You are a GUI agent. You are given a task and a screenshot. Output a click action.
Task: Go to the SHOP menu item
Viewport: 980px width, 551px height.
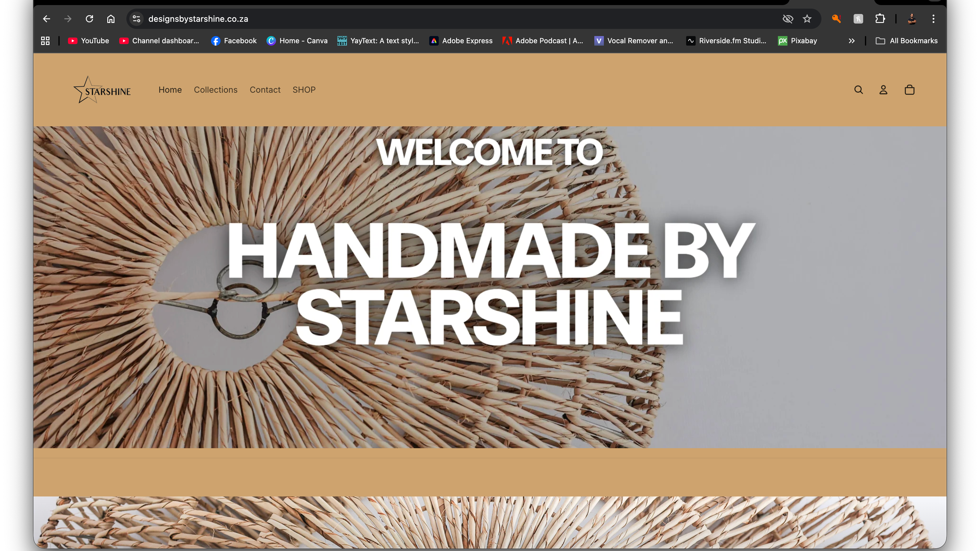pyautogui.click(x=304, y=90)
